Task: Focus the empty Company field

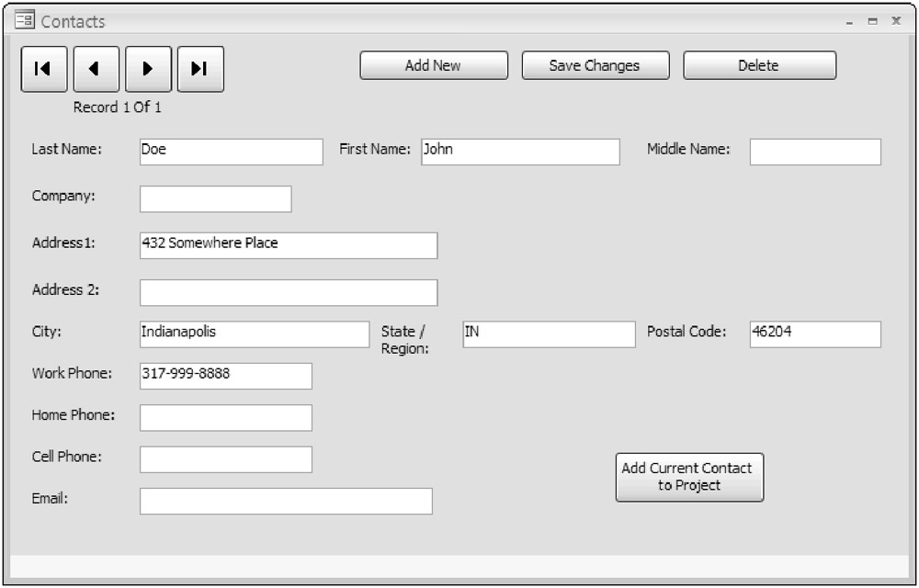Action: tap(215, 199)
